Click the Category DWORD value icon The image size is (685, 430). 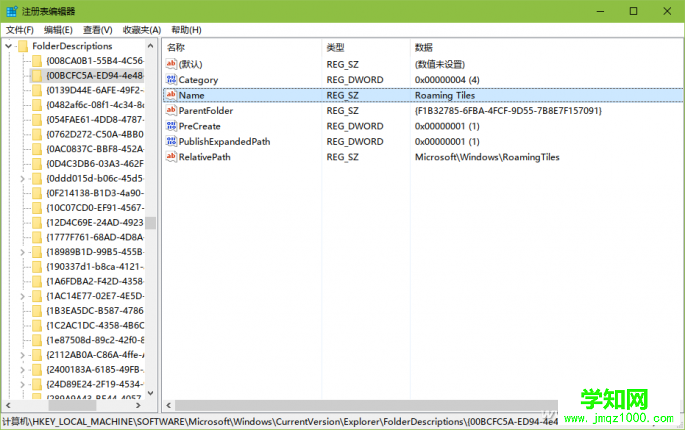pyautogui.click(x=171, y=79)
